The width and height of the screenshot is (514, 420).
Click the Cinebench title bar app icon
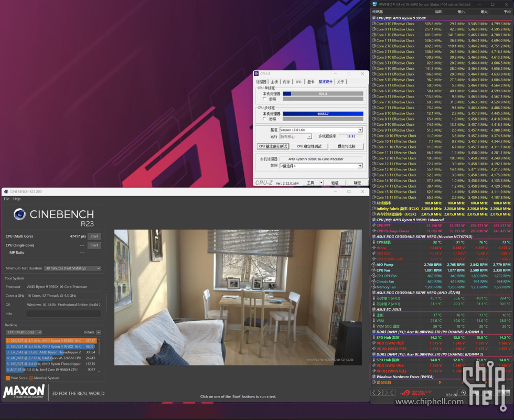(6, 192)
